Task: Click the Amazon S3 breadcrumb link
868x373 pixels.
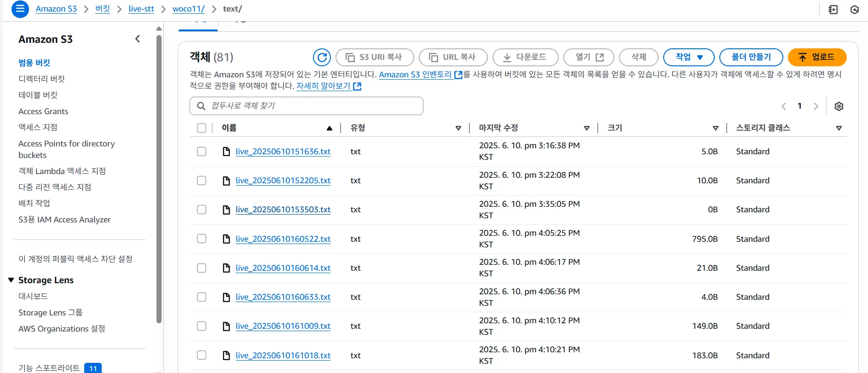Action: pyautogui.click(x=56, y=9)
